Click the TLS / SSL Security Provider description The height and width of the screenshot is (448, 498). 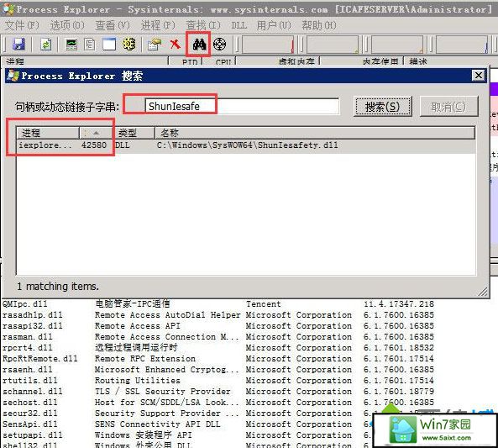(163, 392)
